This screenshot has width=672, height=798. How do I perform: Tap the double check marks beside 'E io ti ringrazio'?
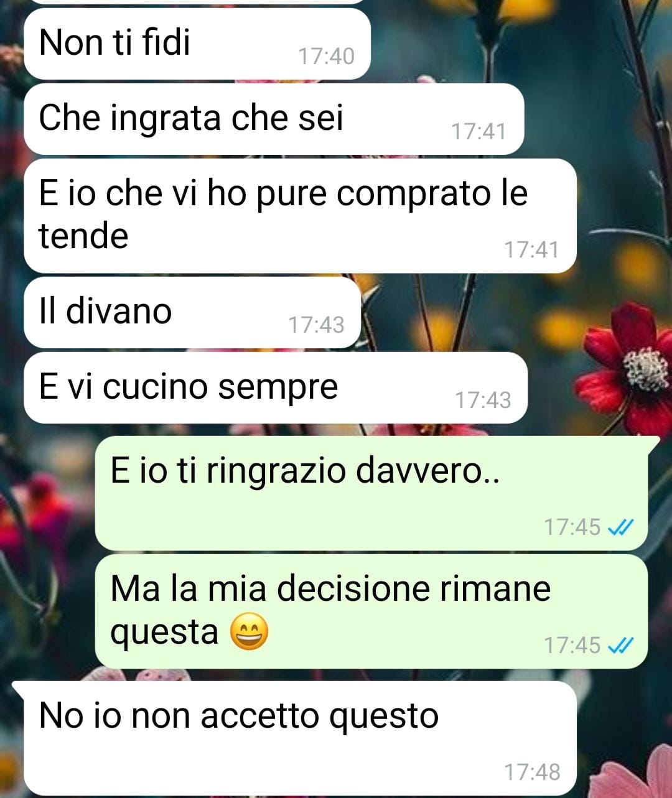(620, 527)
